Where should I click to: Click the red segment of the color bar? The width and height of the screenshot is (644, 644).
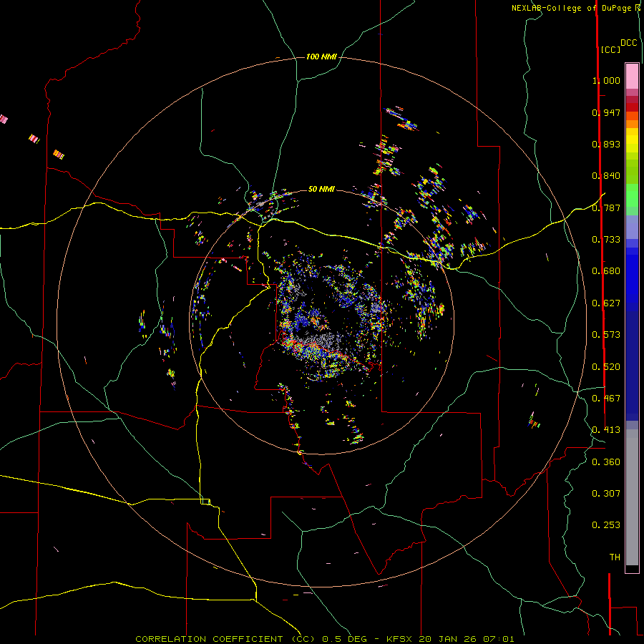click(632, 107)
